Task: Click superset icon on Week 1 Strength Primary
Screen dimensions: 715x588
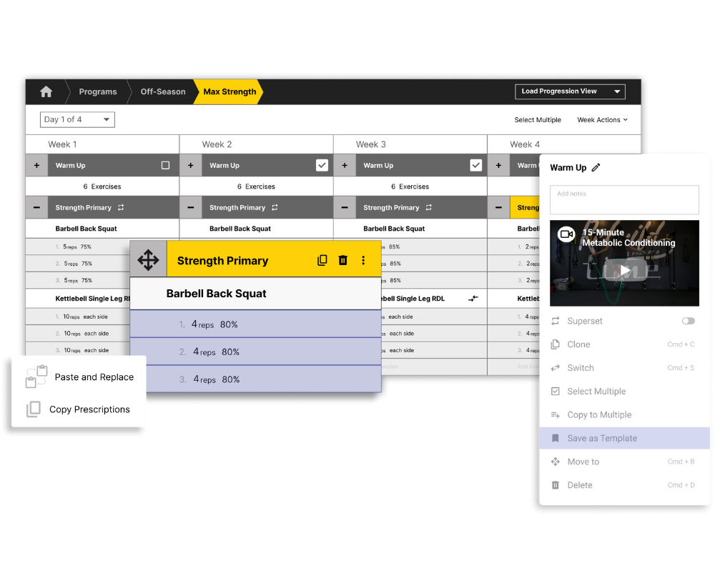Action: pyautogui.click(x=121, y=208)
